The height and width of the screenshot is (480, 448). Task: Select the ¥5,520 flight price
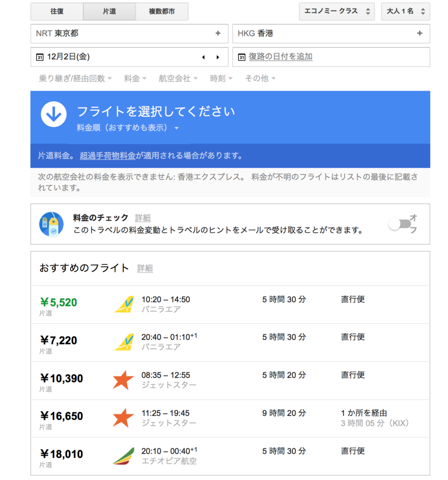click(59, 302)
